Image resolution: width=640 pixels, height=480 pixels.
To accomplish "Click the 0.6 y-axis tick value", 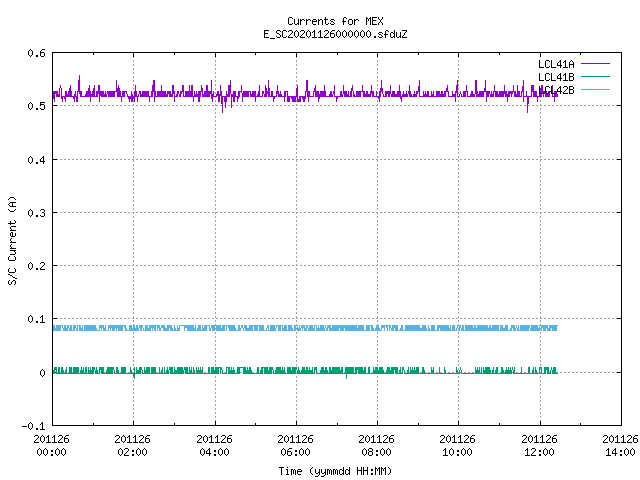I will [36, 53].
